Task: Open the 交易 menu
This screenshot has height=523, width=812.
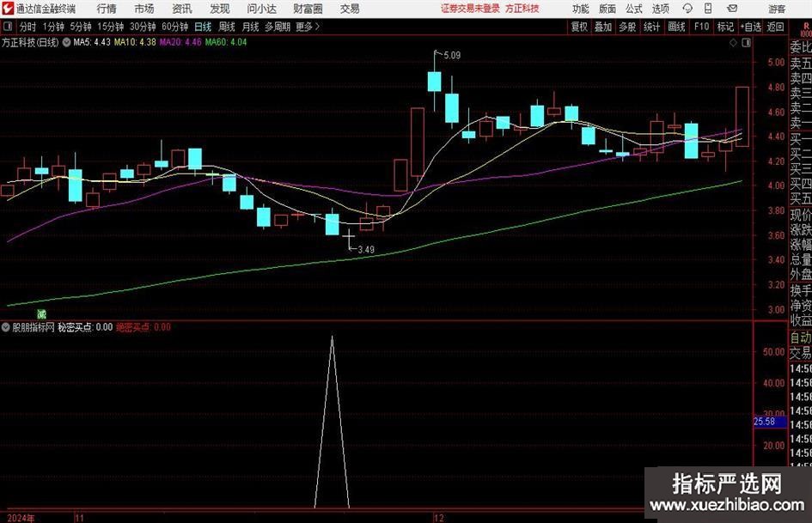Action: point(350,9)
